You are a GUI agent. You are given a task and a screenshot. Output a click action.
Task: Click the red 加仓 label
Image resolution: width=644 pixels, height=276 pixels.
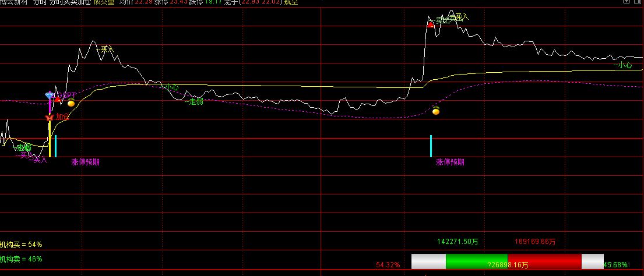pyautogui.click(x=62, y=117)
